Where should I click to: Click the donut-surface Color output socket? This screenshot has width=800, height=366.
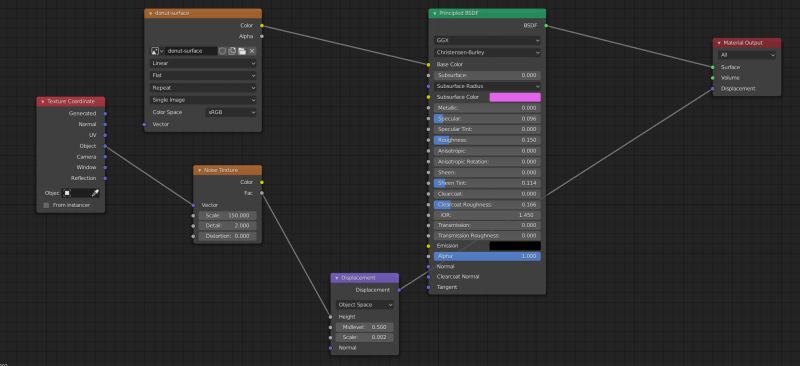tap(262, 25)
